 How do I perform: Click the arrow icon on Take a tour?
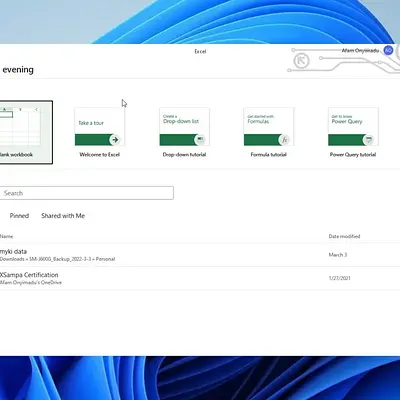(115, 140)
